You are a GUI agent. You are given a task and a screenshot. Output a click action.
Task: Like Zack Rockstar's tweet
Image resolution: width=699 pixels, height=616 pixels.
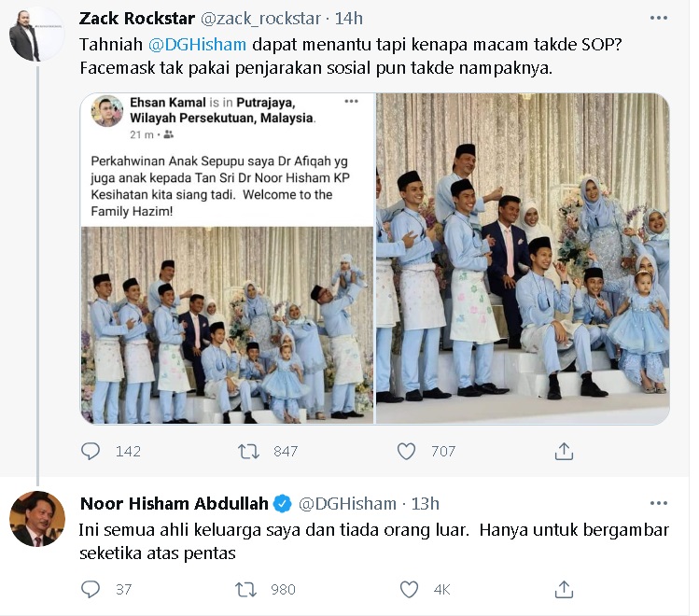pyautogui.click(x=406, y=451)
